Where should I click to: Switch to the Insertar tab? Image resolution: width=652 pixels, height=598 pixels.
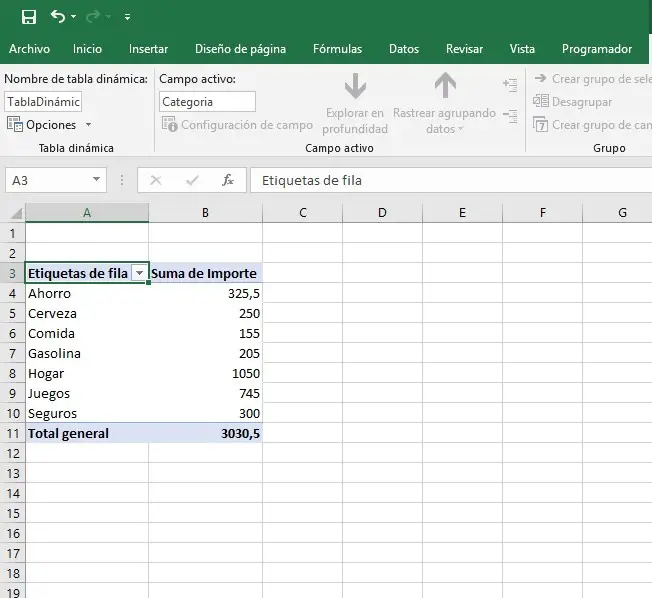point(148,49)
